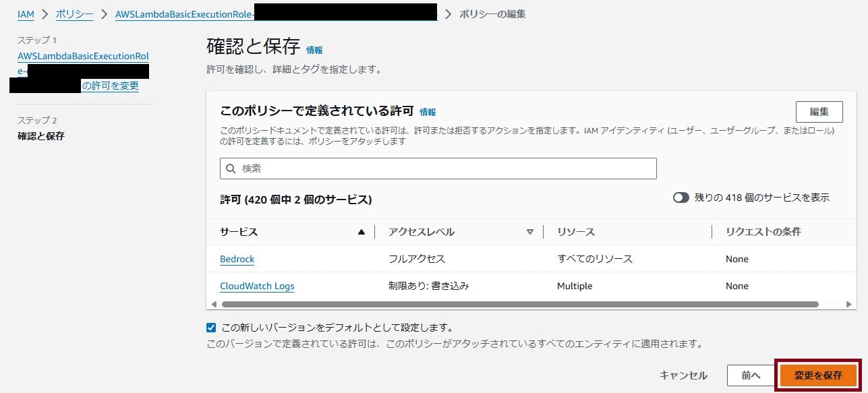Uncheck この新しいバージョンをデフォルトとして設定します checkbox
The width and height of the screenshot is (868, 393).
[212, 328]
